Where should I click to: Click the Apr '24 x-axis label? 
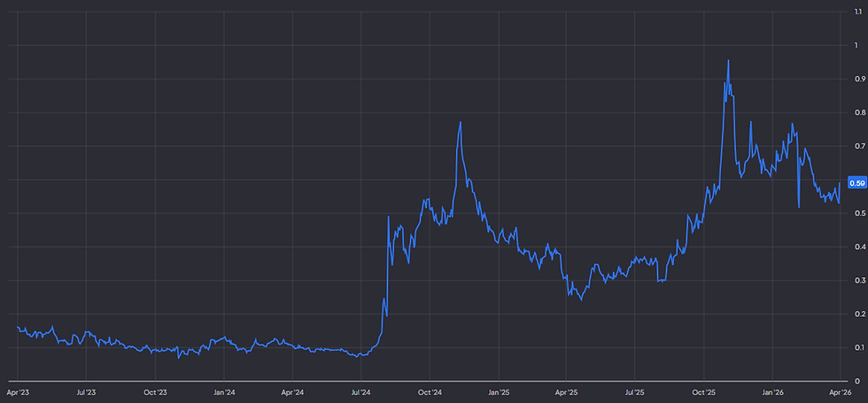click(x=292, y=392)
